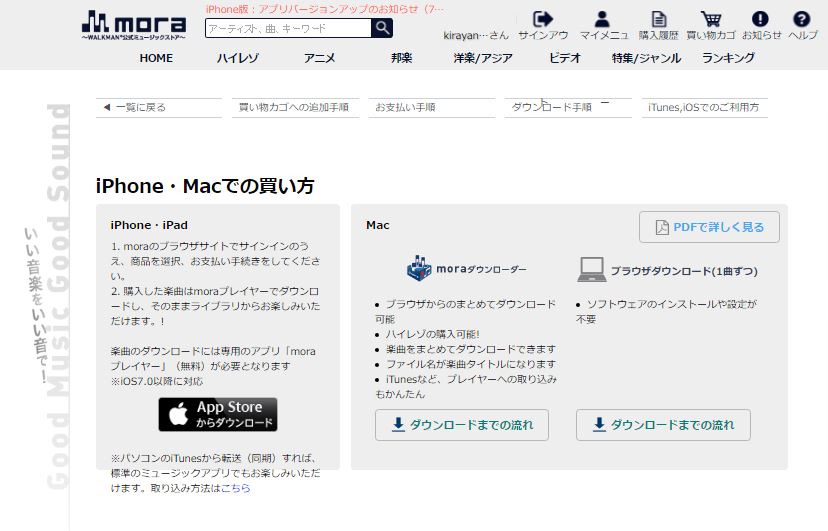
Task: Open the 洋楽/アジア menu
Action: (483, 58)
